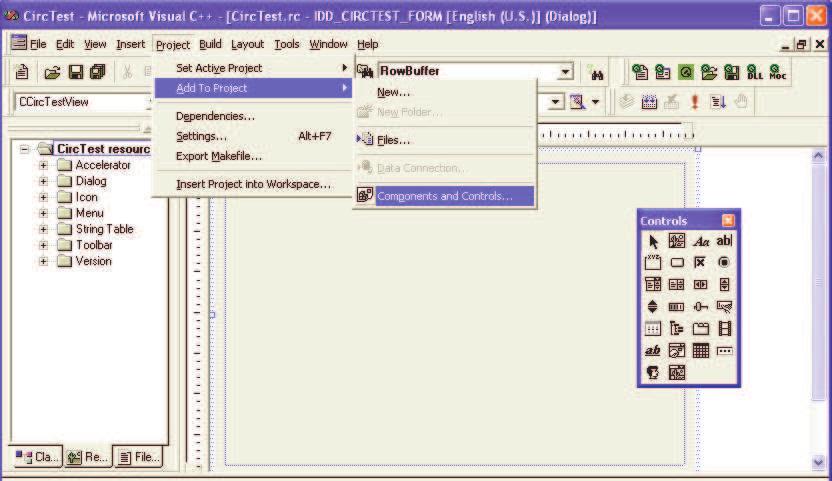This screenshot has height=481, width=832.
Task: Click the Save floppy toolbar icon
Action: pyautogui.click(x=75, y=72)
